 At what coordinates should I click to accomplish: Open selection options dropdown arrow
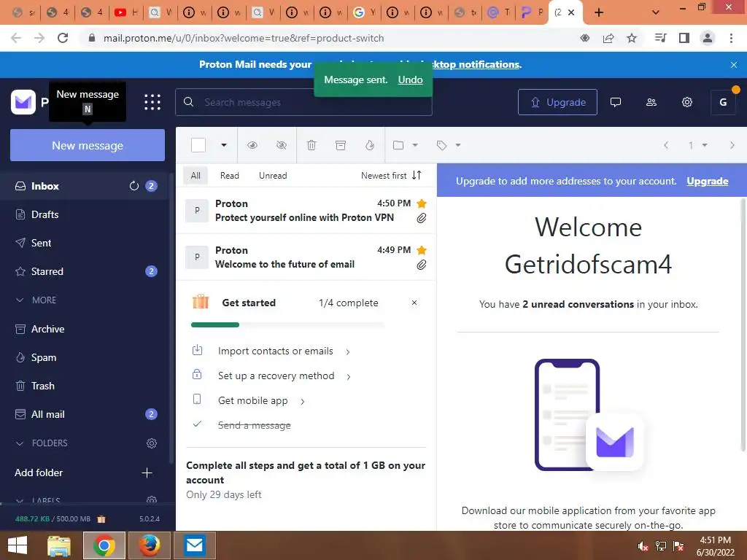tap(224, 145)
